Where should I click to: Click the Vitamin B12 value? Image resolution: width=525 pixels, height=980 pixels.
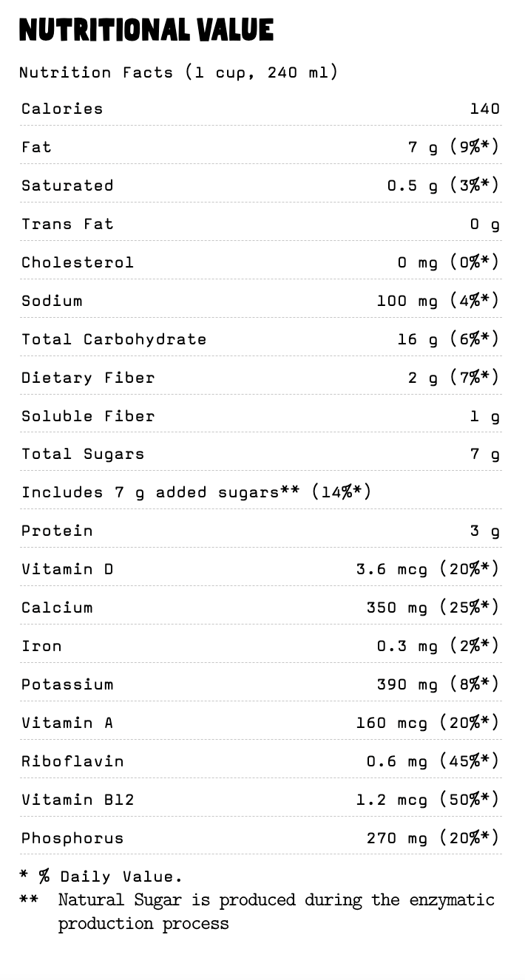tap(427, 800)
